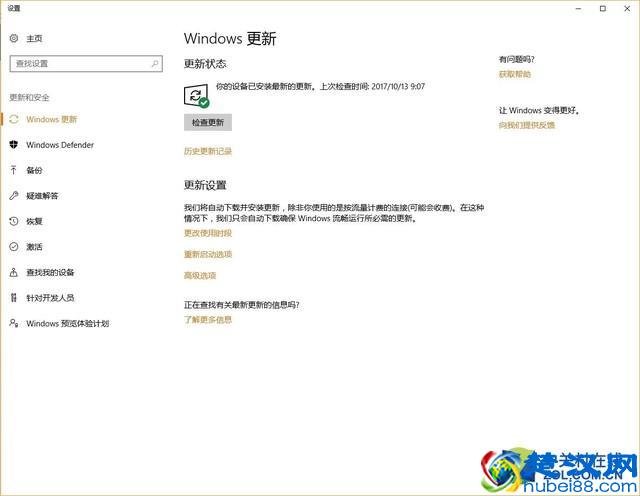Screen dimensions: 640x496
Task: Click the Windows 预览体验计划 insider icon
Action: tap(14, 323)
